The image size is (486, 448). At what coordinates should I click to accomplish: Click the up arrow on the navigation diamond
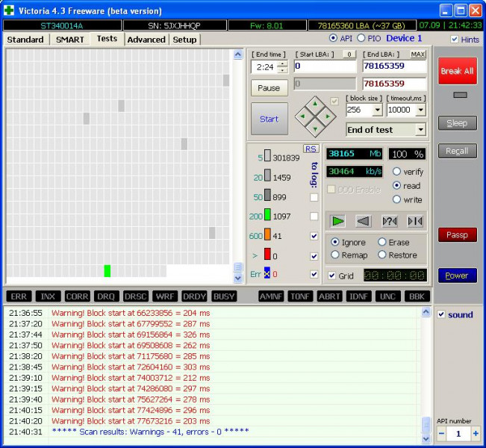tap(315, 104)
